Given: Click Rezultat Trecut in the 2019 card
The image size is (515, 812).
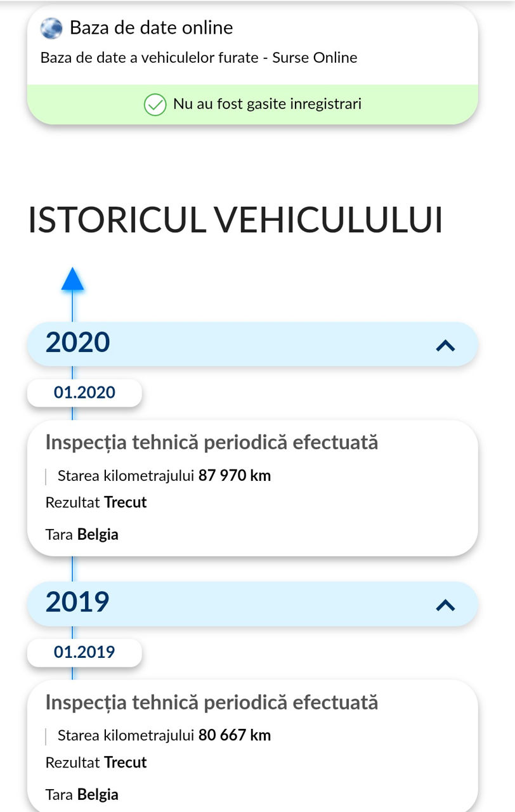Looking at the screenshot, I should pyautogui.click(x=96, y=763).
